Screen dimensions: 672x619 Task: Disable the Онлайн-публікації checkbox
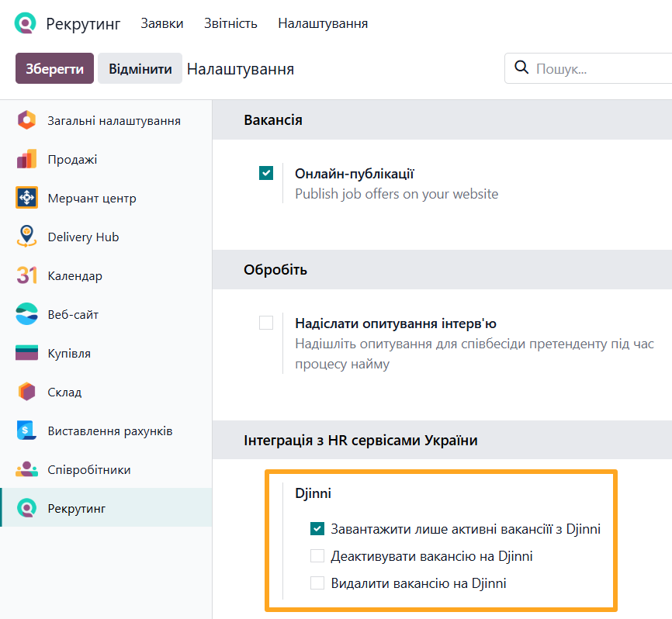[x=266, y=173]
